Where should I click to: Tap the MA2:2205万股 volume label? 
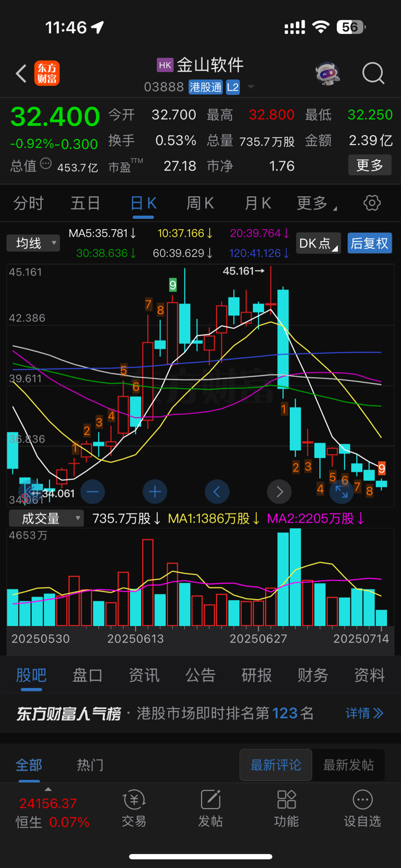[316, 518]
